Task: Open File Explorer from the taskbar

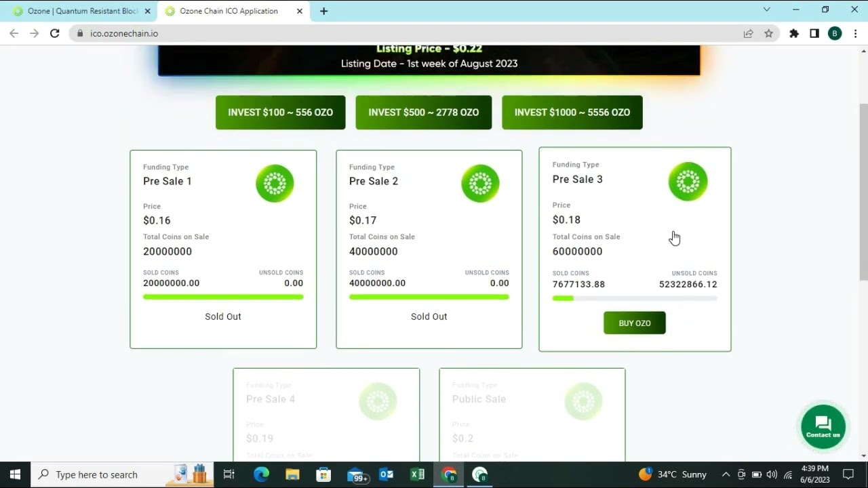Action: pos(292,474)
